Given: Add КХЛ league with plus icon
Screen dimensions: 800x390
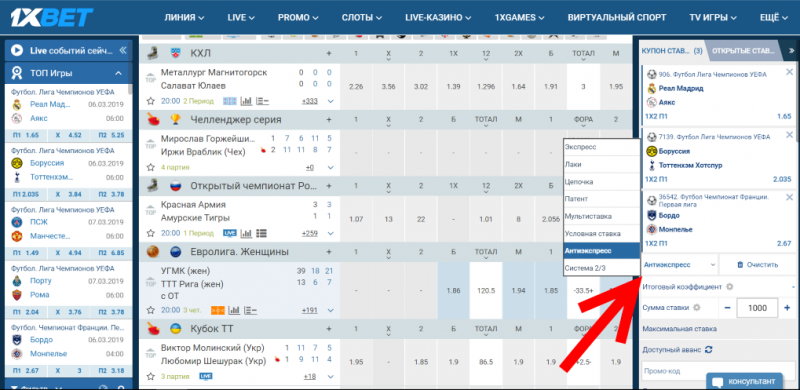Looking at the screenshot, I should pos(329,54).
